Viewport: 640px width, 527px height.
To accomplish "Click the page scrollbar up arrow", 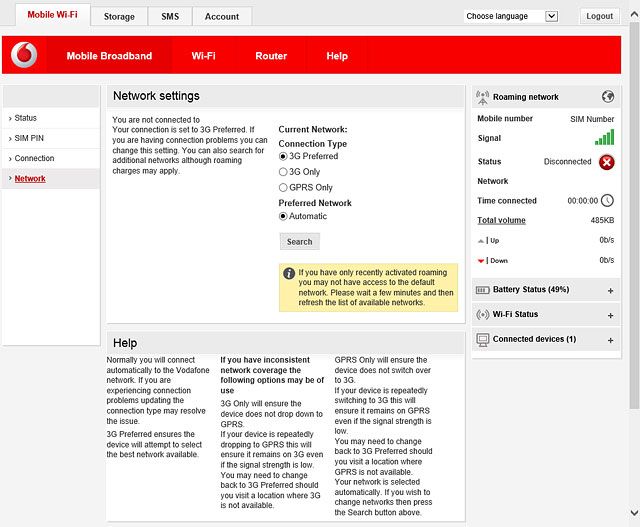I will 634,15.
